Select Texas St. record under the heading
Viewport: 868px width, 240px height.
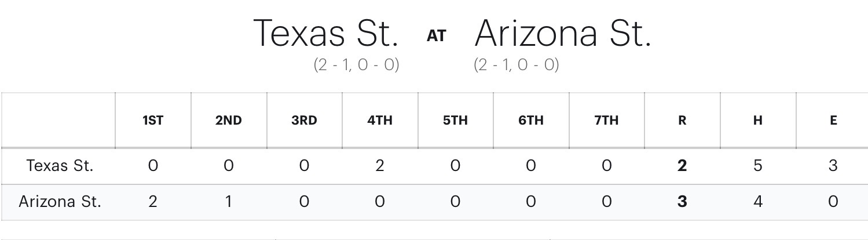[x=356, y=64]
